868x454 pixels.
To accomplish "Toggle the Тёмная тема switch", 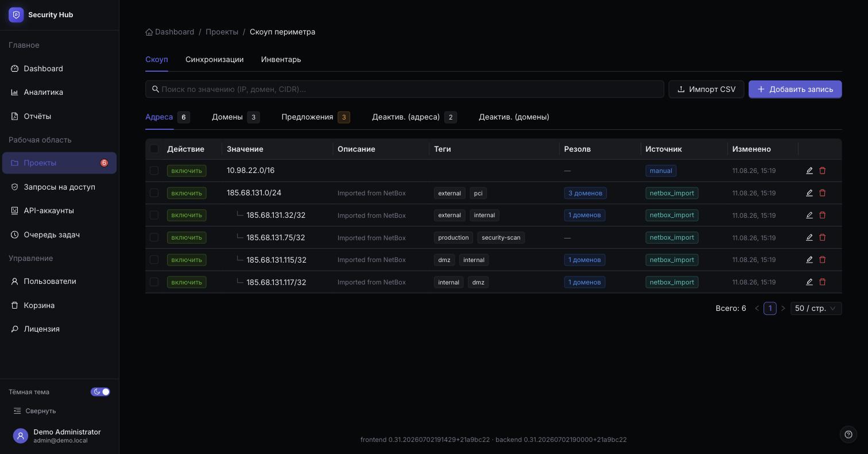I will pos(100,392).
